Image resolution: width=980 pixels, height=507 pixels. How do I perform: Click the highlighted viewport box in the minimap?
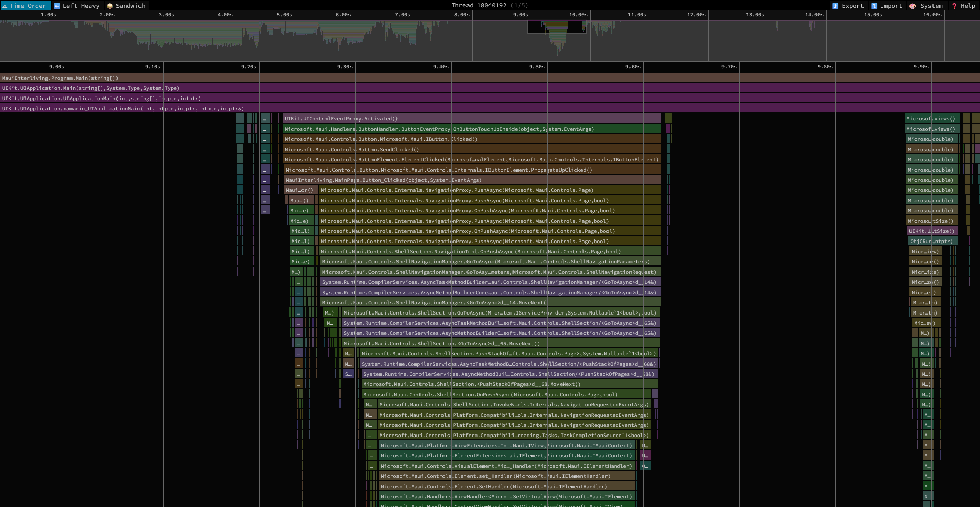click(556, 27)
